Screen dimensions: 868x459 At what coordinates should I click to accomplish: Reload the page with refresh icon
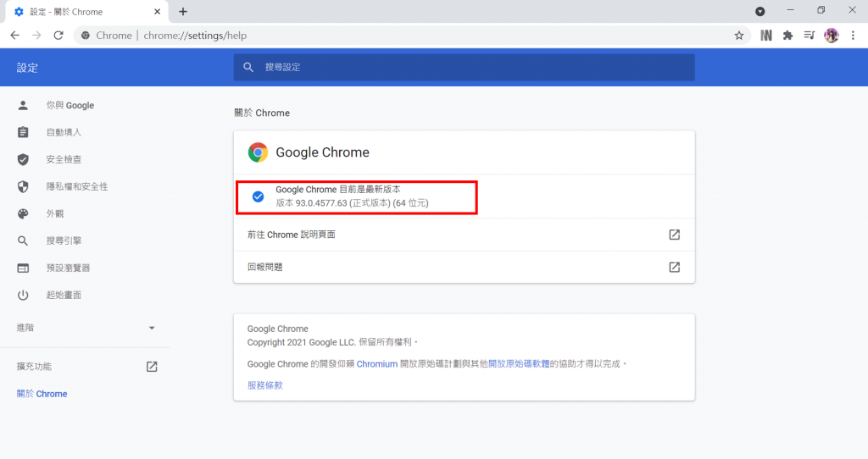58,36
